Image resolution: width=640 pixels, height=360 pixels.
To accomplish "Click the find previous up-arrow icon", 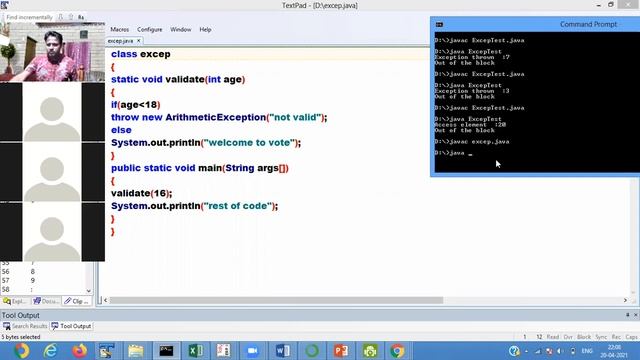I will tap(71, 17).
